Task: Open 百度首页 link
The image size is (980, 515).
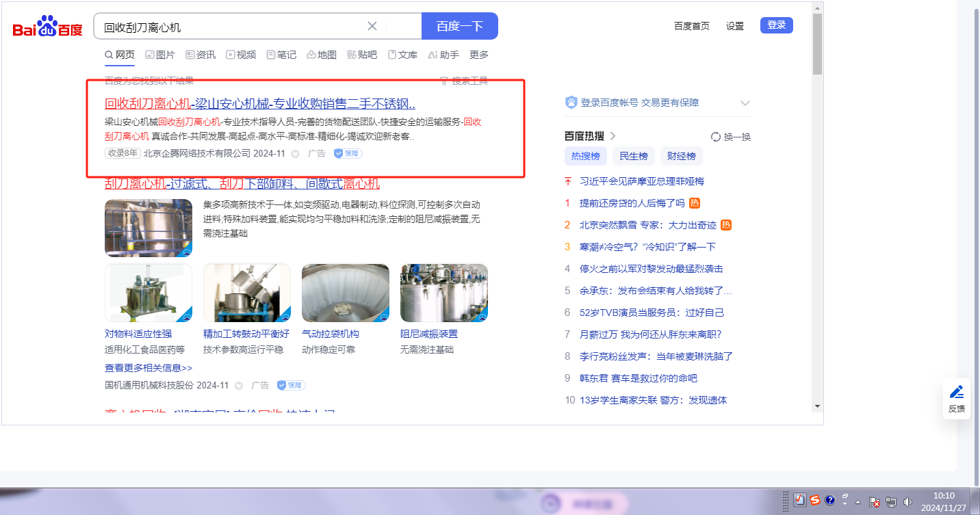Action: click(692, 26)
